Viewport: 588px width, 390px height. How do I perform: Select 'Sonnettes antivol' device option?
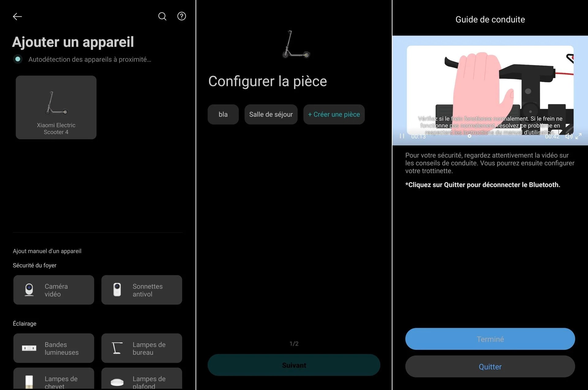142,290
